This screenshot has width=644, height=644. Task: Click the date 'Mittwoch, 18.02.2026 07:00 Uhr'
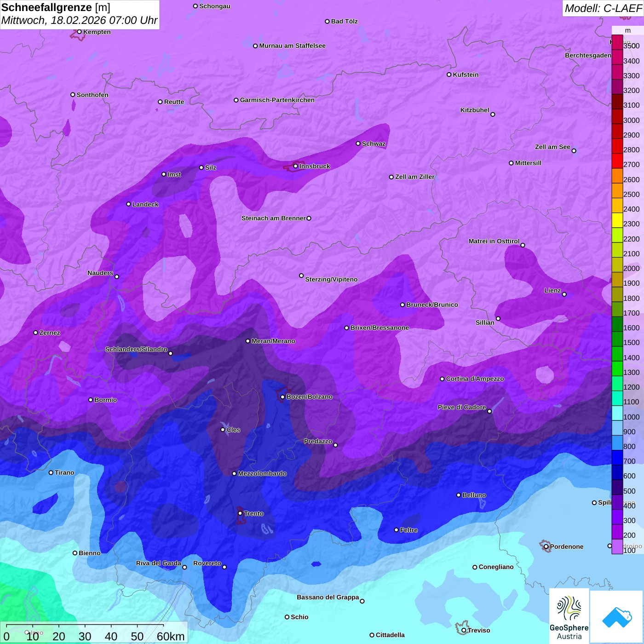point(79,21)
